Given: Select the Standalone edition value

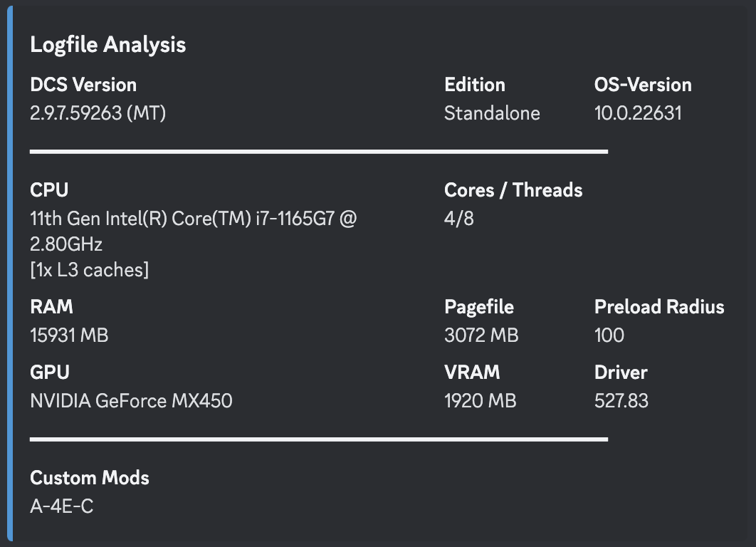Looking at the screenshot, I should [x=493, y=113].
